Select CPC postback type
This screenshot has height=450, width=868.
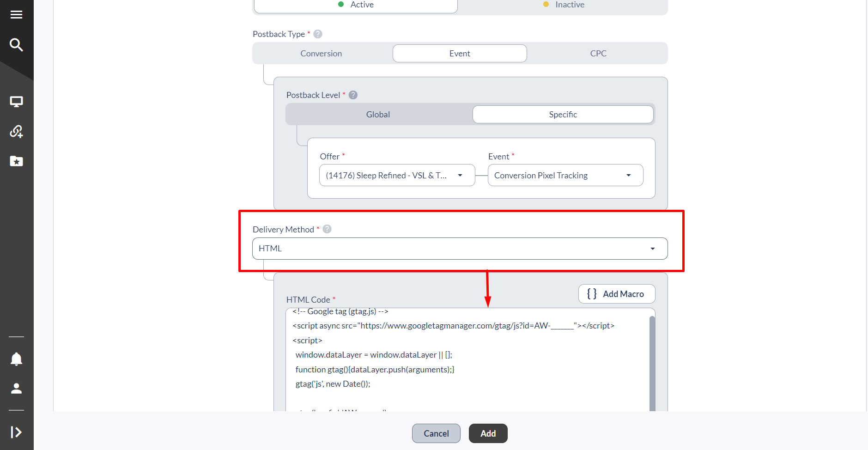click(x=598, y=54)
